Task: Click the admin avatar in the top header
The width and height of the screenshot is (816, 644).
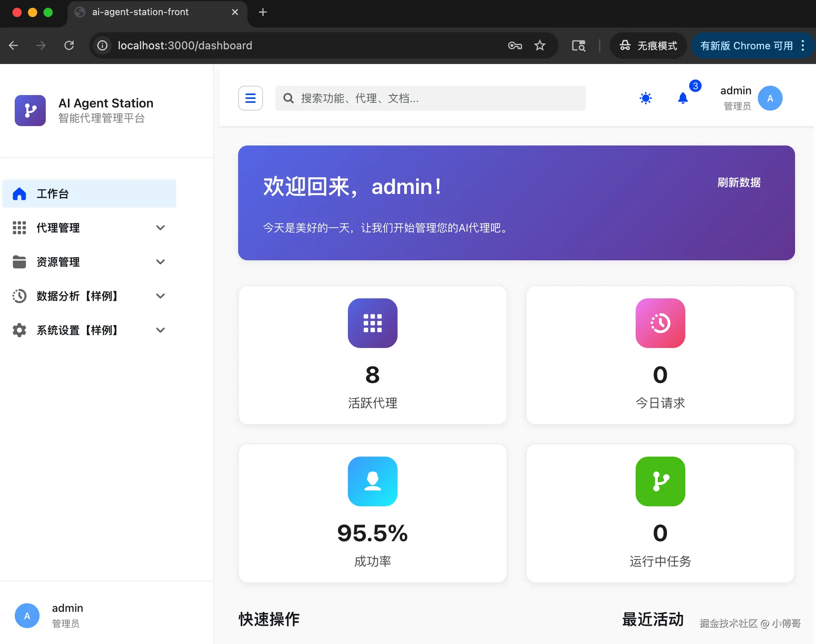Action: 770,98
